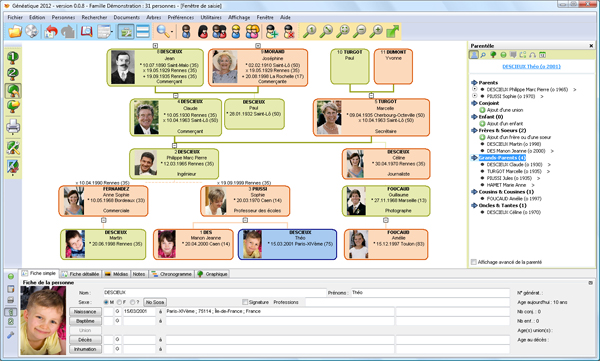Click the search magnifying glass toolbar icon
The image size is (600, 361).
[163, 31]
